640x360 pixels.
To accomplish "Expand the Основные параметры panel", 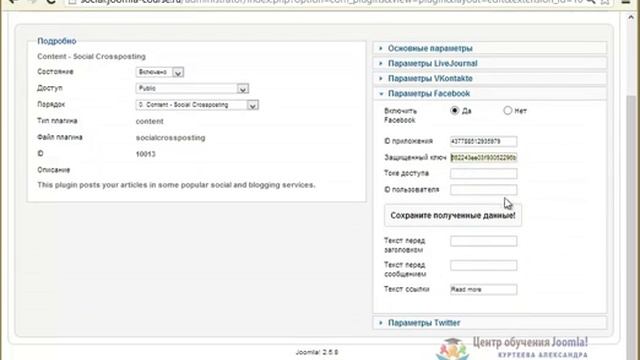I will (x=490, y=48).
